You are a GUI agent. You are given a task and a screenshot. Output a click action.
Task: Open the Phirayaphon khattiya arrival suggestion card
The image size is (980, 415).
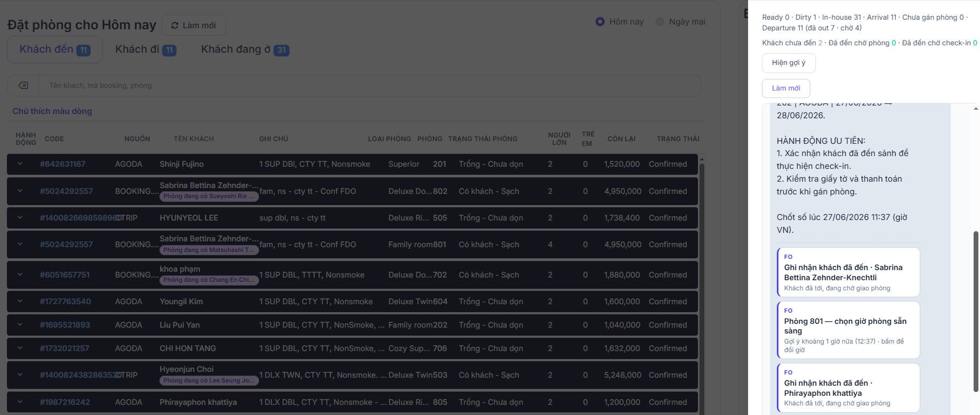[x=848, y=388]
